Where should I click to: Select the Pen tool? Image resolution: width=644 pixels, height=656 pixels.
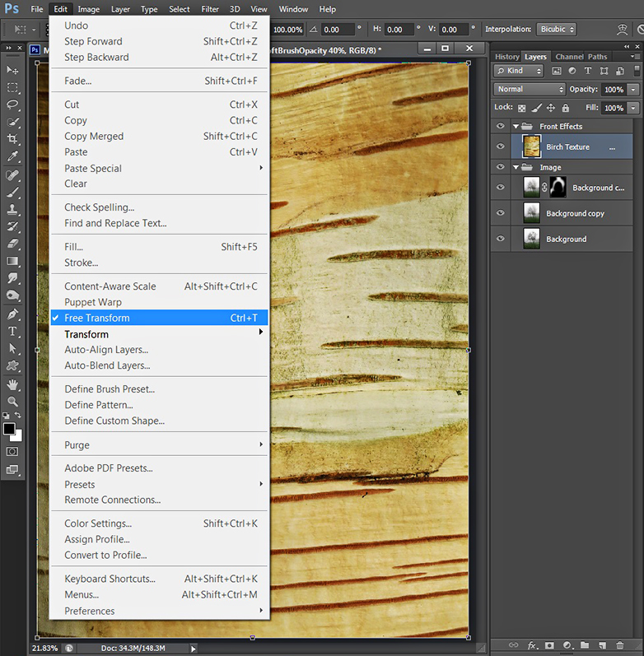pyautogui.click(x=12, y=314)
